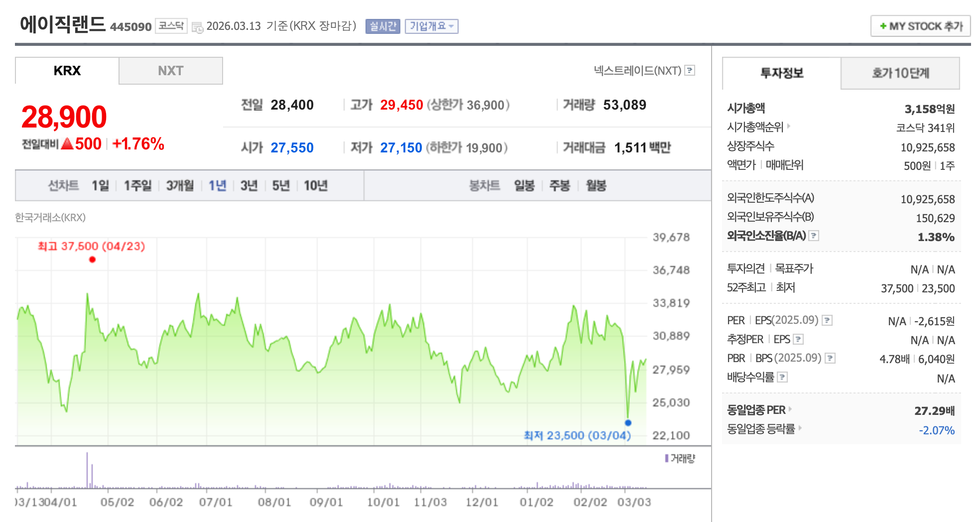980x522 pixels.
Task: Expand the 동일업종 등락률 arrow link
Action: (800, 428)
